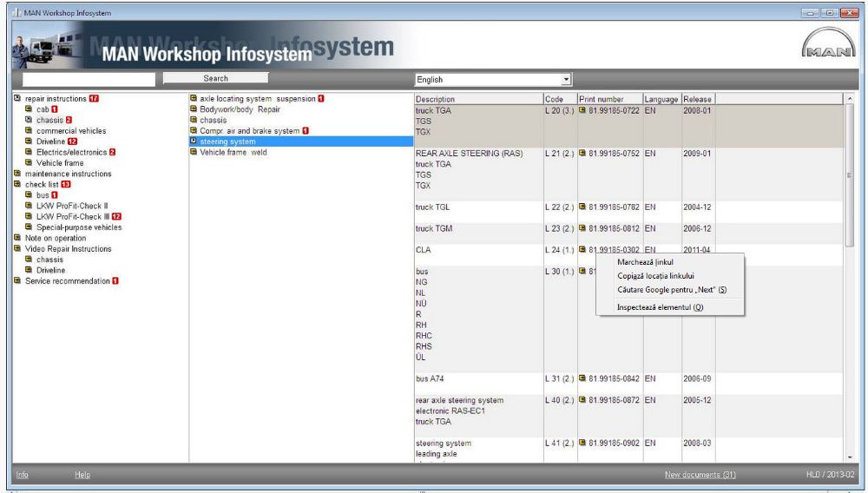Viewport: 868px width, 493px height.
Task: Click the icon beside LKW ProFit-Check II
Action: [29, 206]
